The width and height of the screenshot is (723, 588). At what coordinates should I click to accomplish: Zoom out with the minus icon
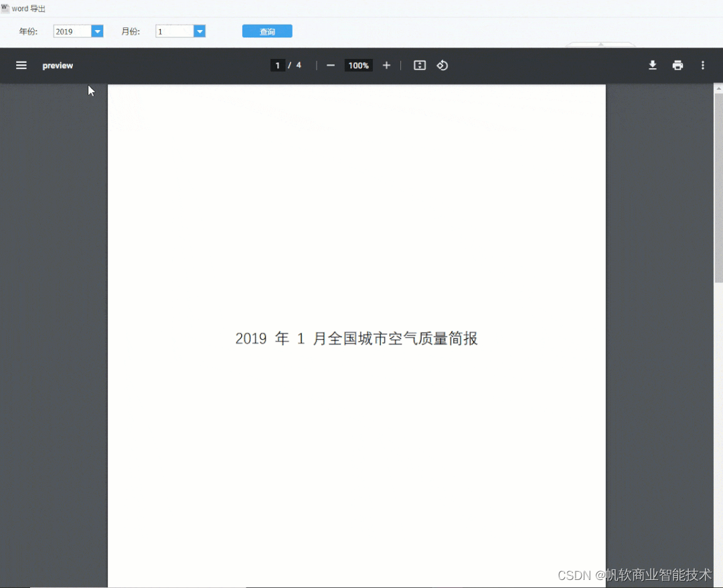click(x=331, y=66)
